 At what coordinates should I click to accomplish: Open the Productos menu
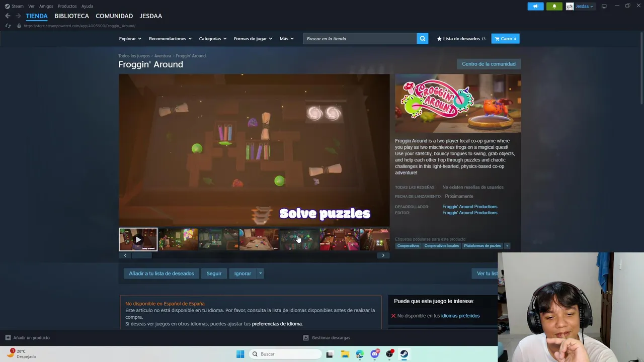[x=67, y=6]
